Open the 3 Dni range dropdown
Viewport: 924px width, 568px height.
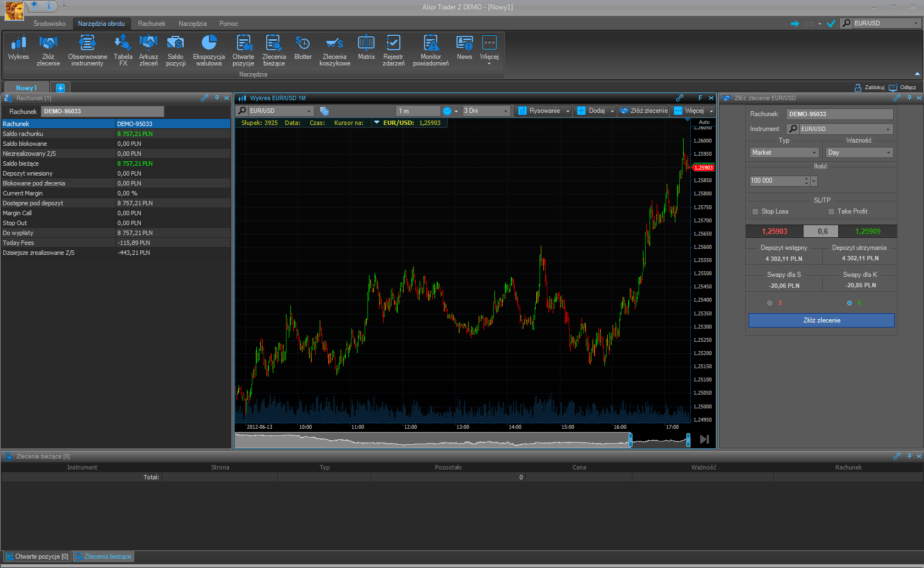(x=486, y=111)
